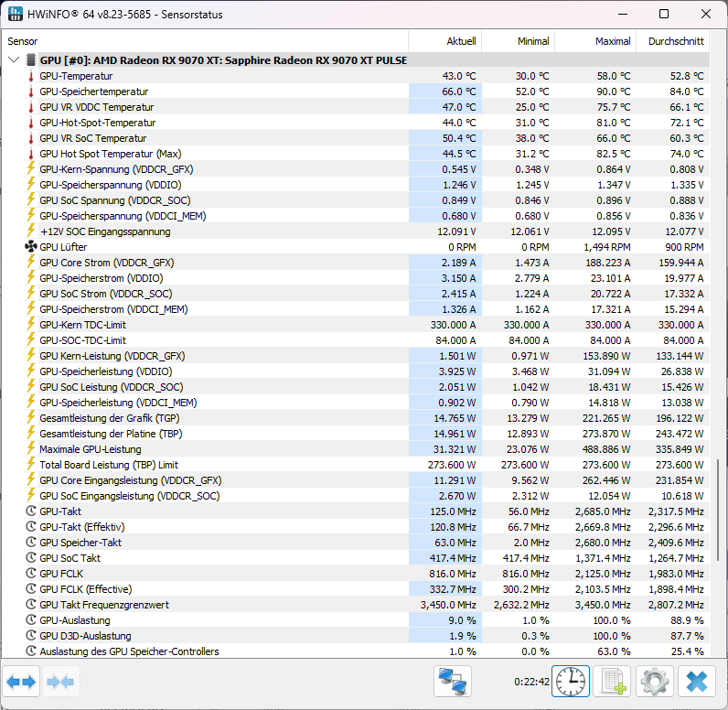Shrink layout with blue inward arrows button

coord(61,682)
